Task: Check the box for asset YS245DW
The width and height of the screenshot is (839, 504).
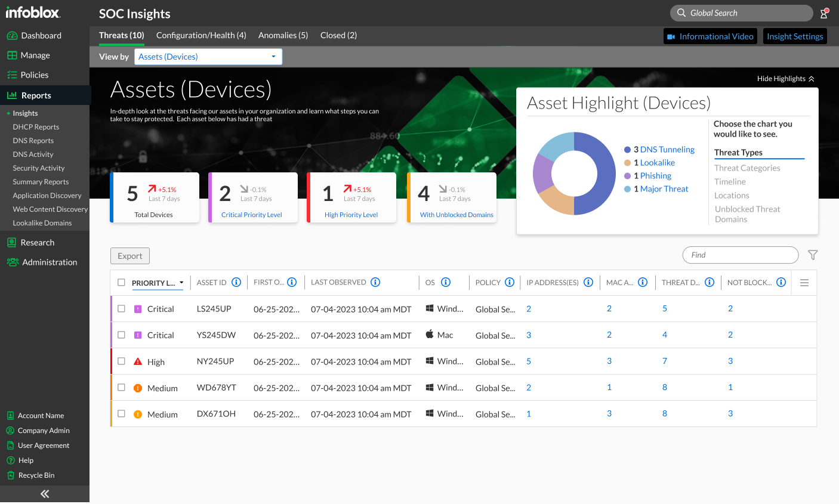Action: pyautogui.click(x=121, y=335)
